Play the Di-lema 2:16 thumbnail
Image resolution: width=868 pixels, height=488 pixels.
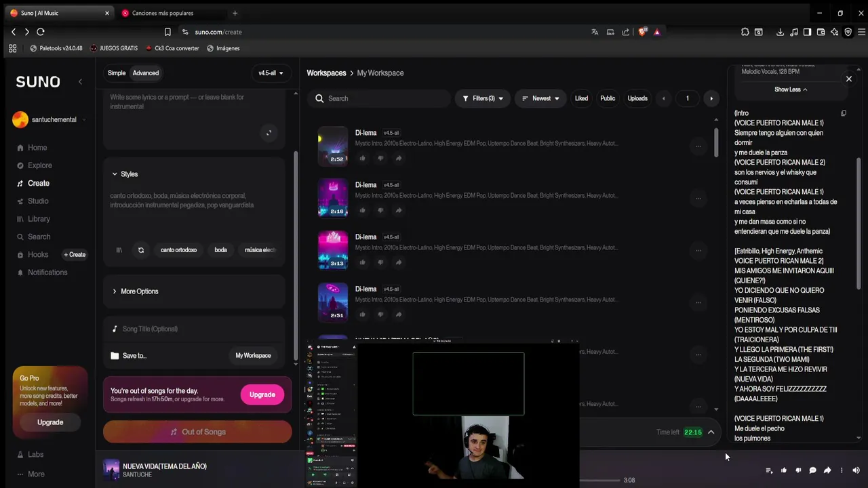(x=333, y=198)
